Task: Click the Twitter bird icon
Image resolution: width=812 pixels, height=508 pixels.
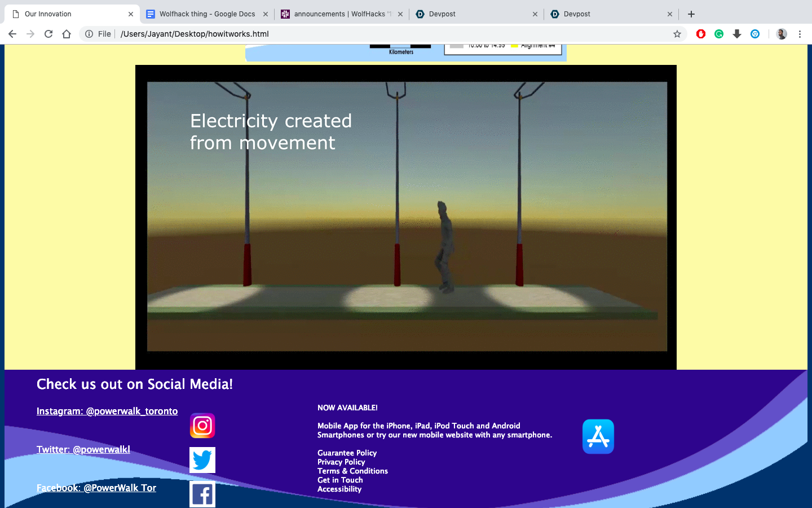Action: click(202, 460)
